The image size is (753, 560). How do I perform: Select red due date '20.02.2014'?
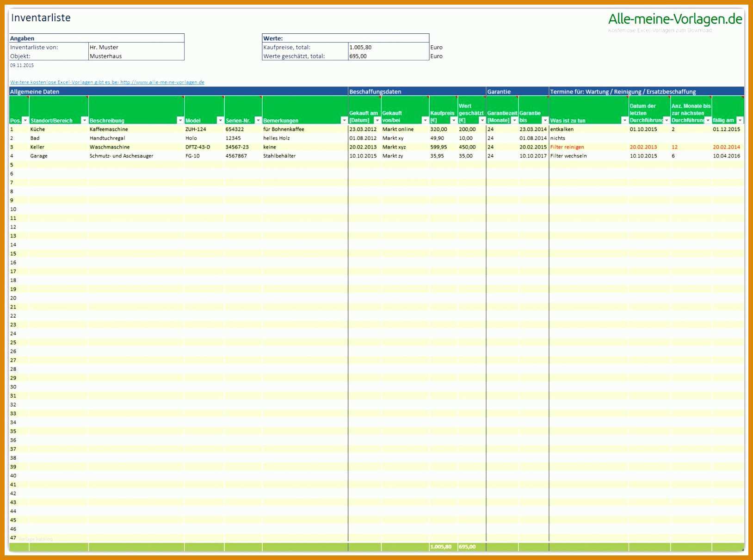(728, 147)
